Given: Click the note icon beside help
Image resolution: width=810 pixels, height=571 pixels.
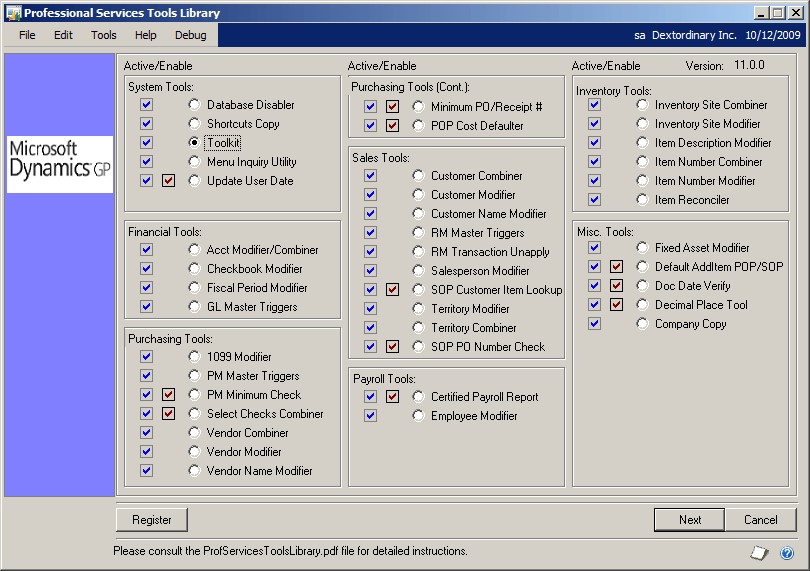Looking at the screenshot, I should 759,553.
